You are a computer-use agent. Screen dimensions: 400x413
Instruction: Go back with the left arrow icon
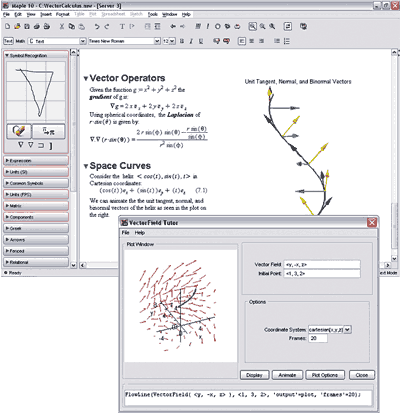(x=173, y=26)
